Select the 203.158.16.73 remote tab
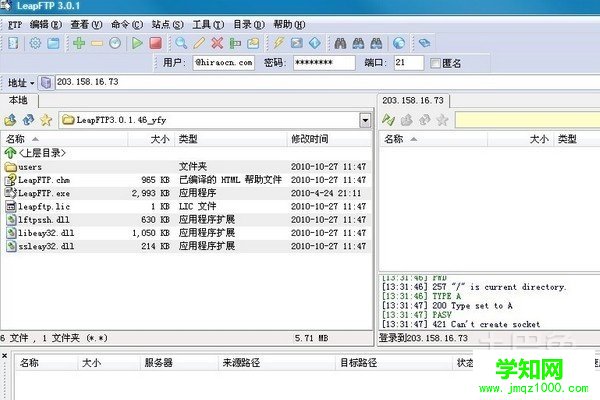This screenshot has height=400, width=600. click(413, 101)
